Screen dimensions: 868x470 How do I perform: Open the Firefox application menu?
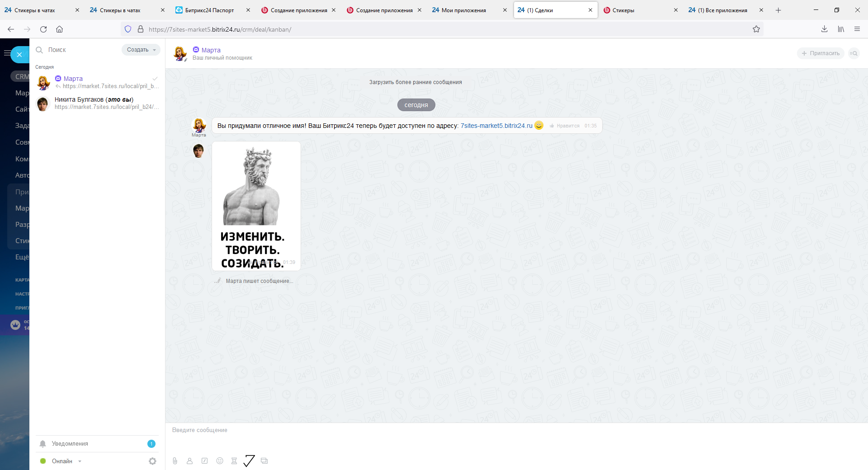(857, 29)
